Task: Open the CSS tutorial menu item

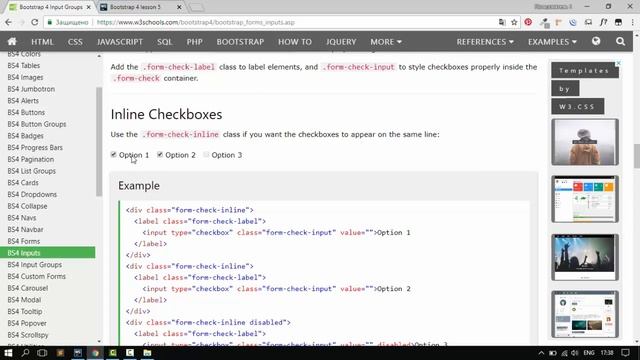Action: click(x=75, y=42)
